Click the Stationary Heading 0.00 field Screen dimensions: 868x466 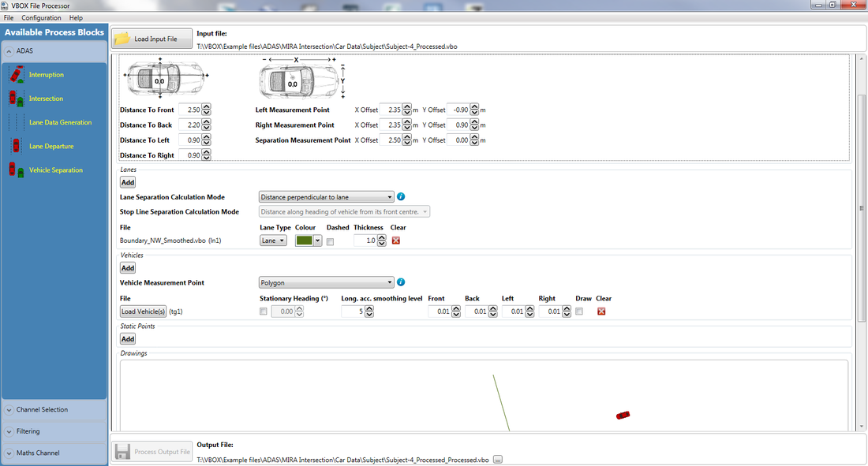click(x=282, y=311)
